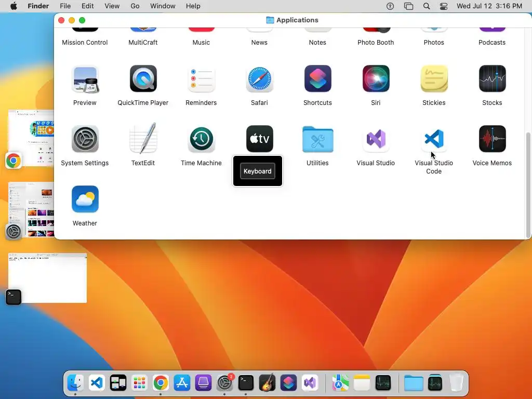Click the Stage Manager menu bar icon
The height and width of the screenshot is (399, 532).
click(x=408, y=6)
